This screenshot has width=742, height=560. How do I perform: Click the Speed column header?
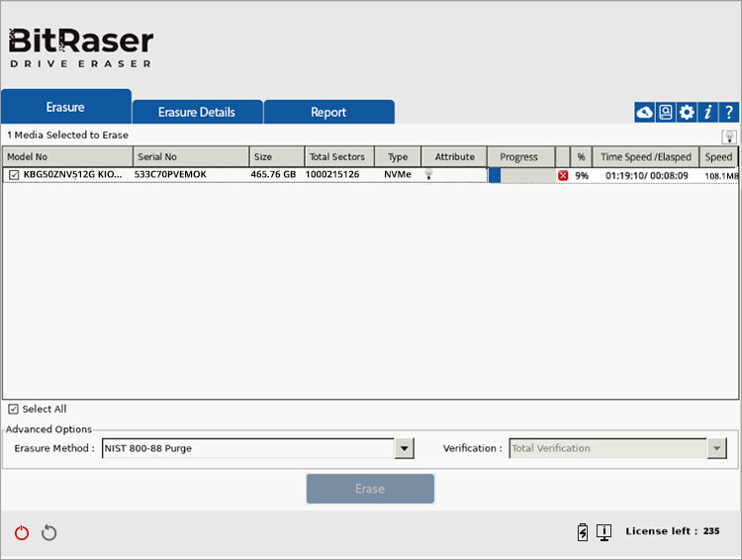tap(719, 156)
